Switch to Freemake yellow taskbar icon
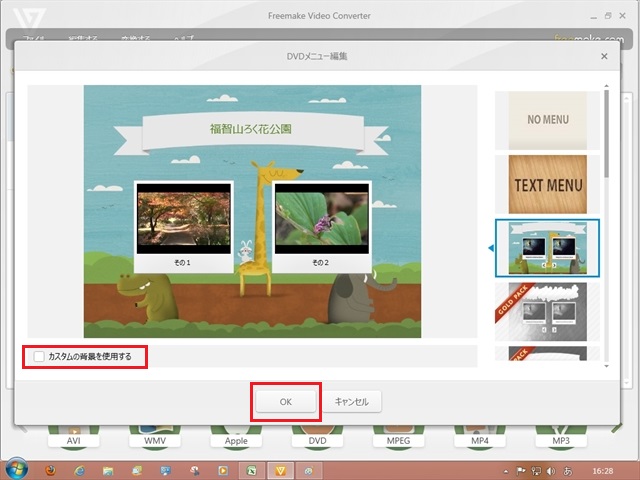 281,469
